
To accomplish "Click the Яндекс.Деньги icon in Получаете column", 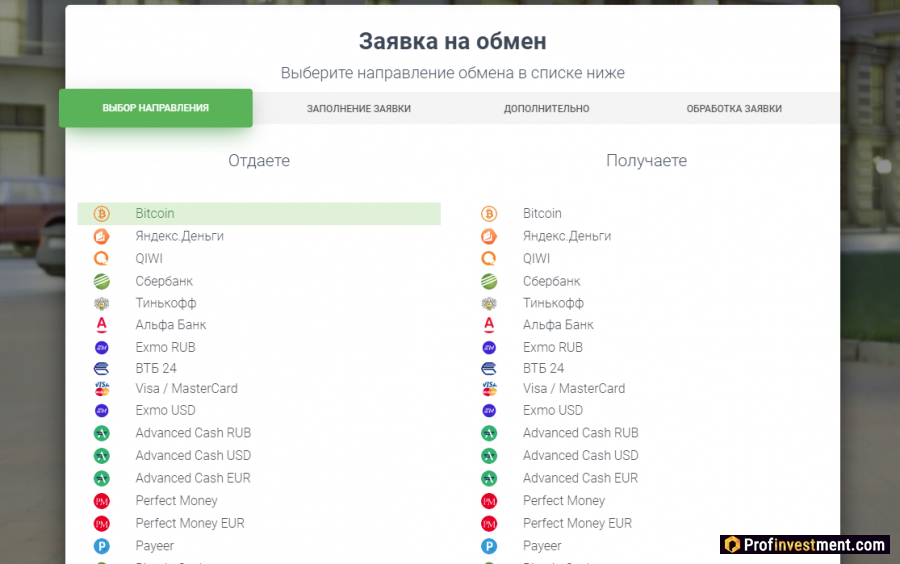I will click(x=489, y=236).
